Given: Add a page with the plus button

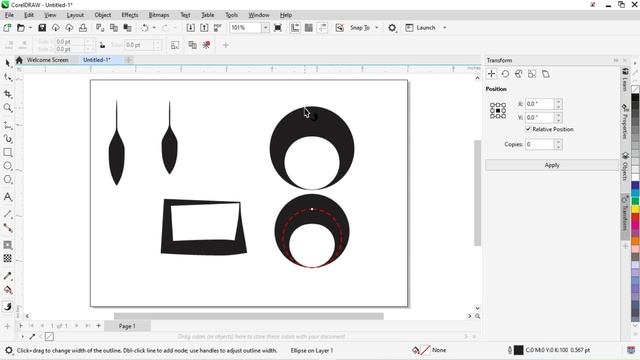Looking at the screenshot, I should [x=98, y=326].
